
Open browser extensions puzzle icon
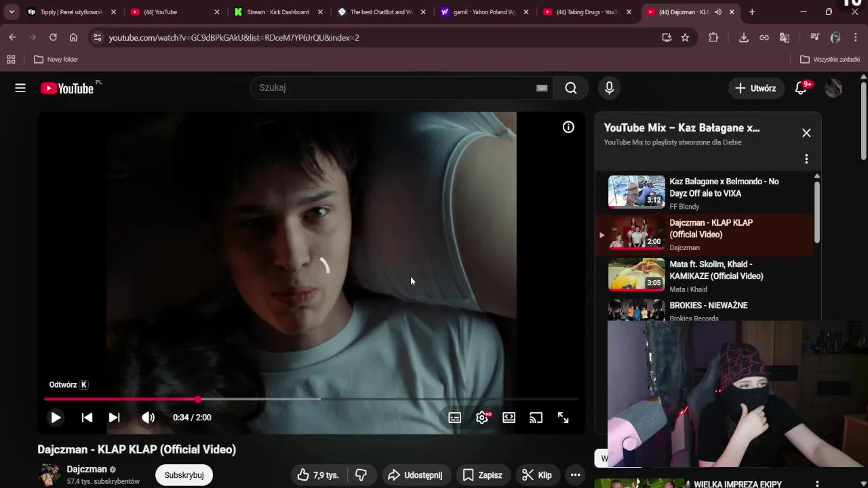713,37
